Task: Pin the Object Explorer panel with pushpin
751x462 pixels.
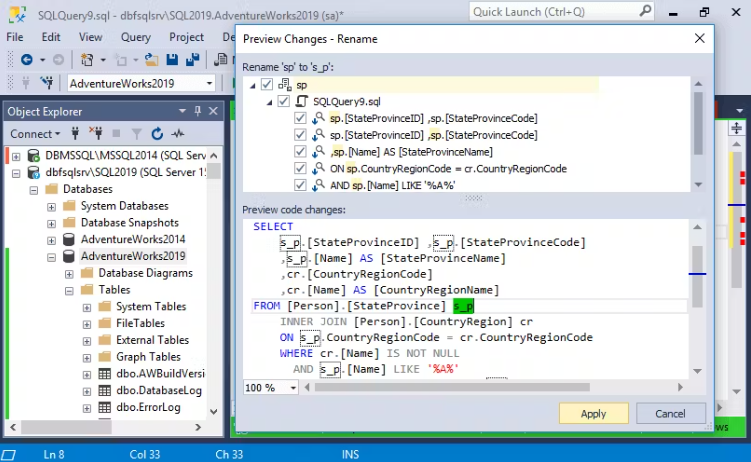Action: (x=198, y=111)
